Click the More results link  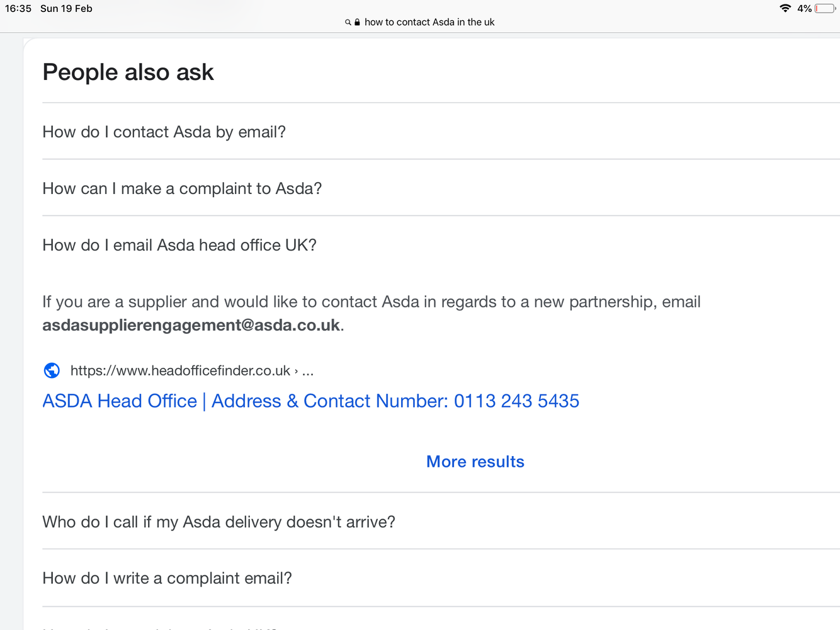[475, 462]
